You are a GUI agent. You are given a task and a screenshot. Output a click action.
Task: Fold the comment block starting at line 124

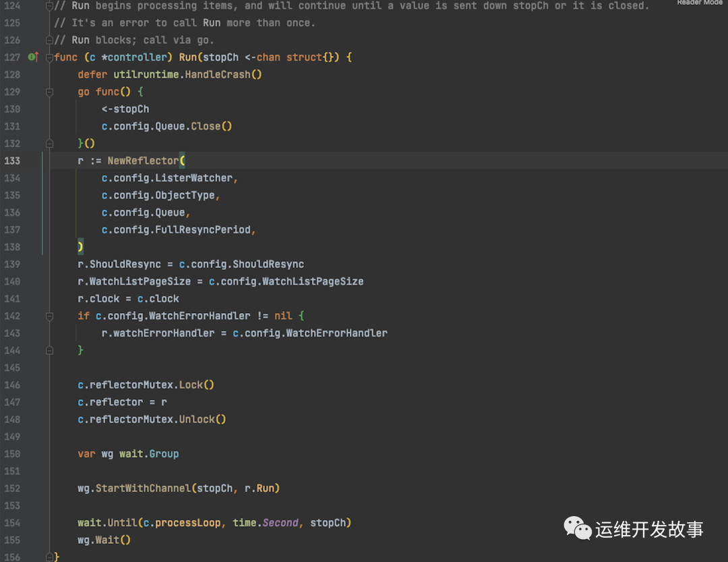(49, 6)
